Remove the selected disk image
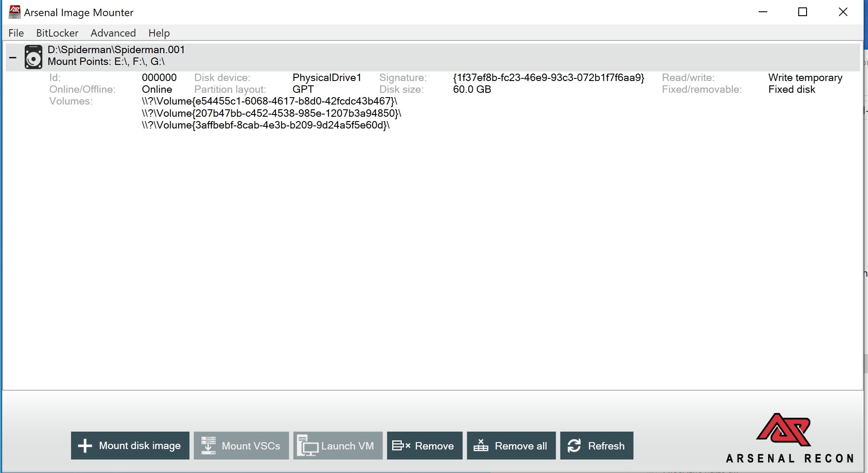The height and width of the screenshot is (473, 868). 425,446
